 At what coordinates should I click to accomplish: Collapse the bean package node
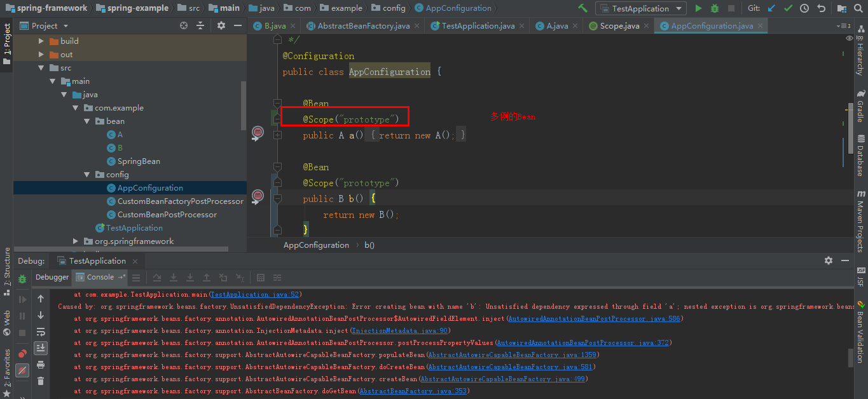(87, 121)
